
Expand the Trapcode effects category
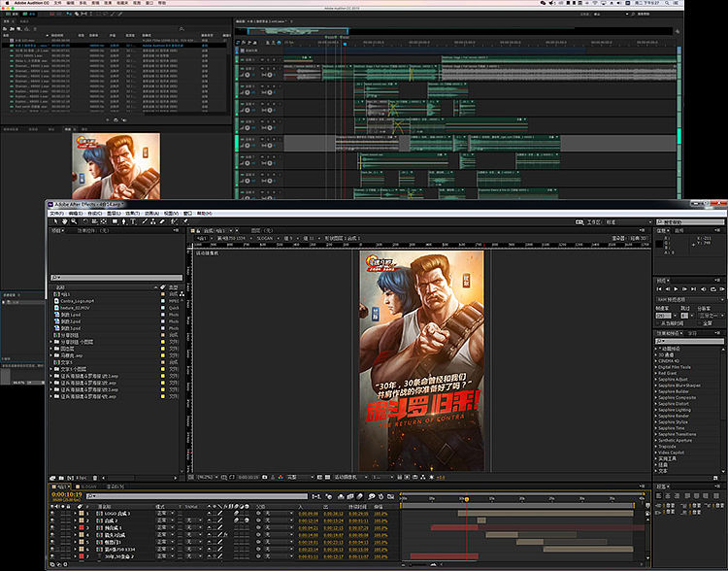pos(655,447)
